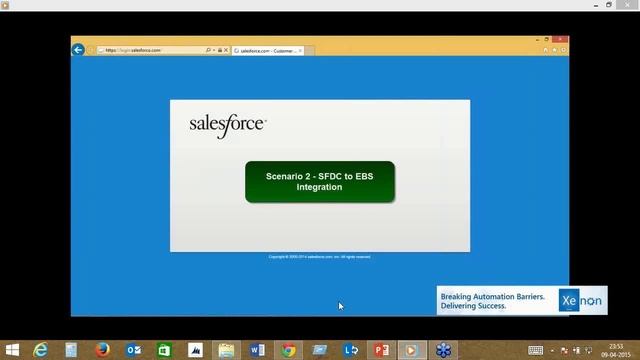The height and width of the screenshot is (360, 640).
Task: Open the browser Tools gear icon
Action: coord(564,50)
